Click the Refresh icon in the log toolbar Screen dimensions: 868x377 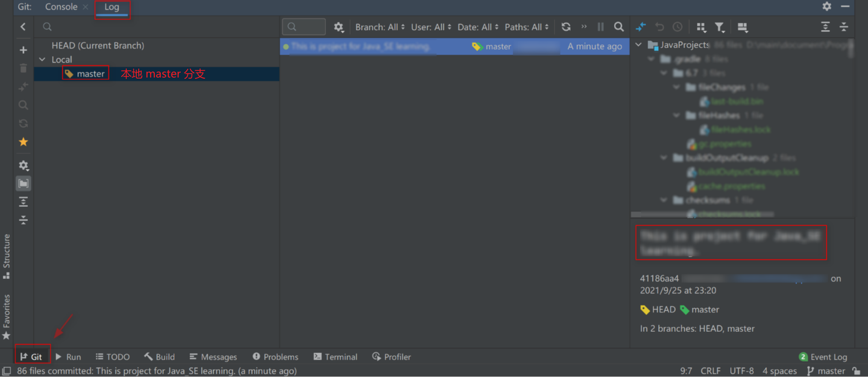tap(565, 27)
